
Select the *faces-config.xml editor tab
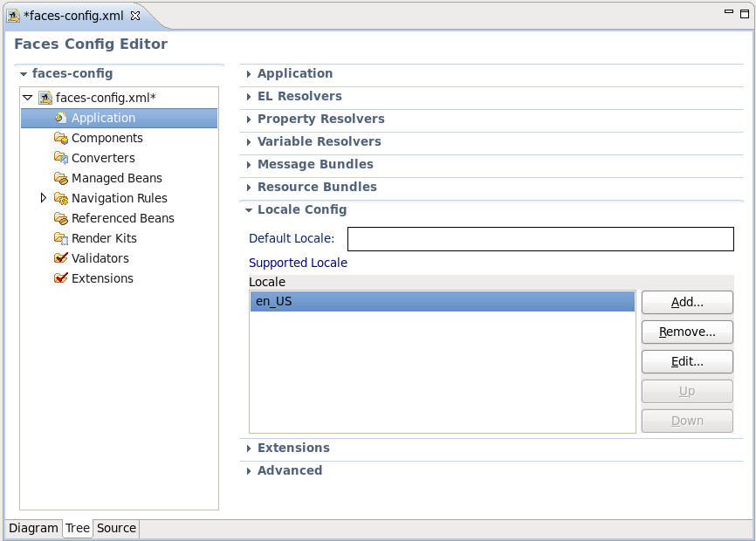coord(74,16)
